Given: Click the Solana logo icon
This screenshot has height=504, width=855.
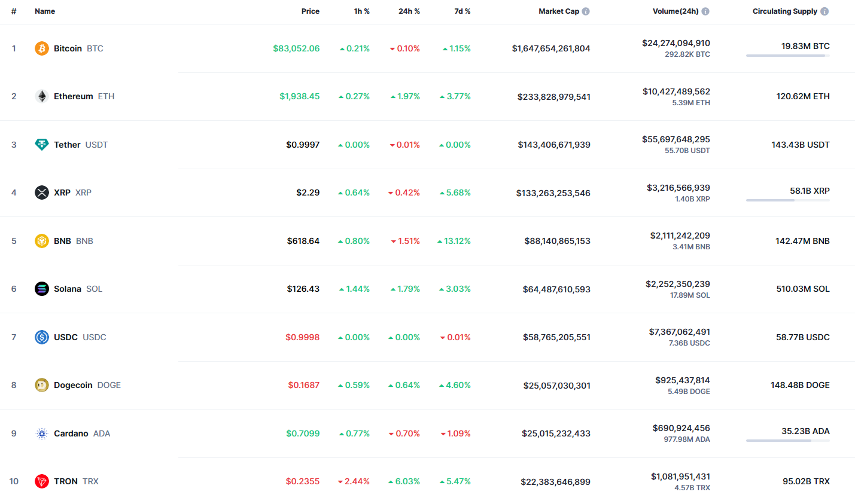Looking at the screenshot, I should click(x=41, y=289).
